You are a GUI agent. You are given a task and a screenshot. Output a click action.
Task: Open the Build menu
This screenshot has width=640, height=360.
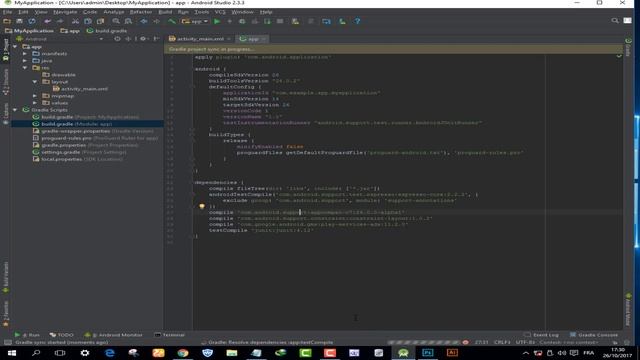pyautogui.click(x=165, y=12)
